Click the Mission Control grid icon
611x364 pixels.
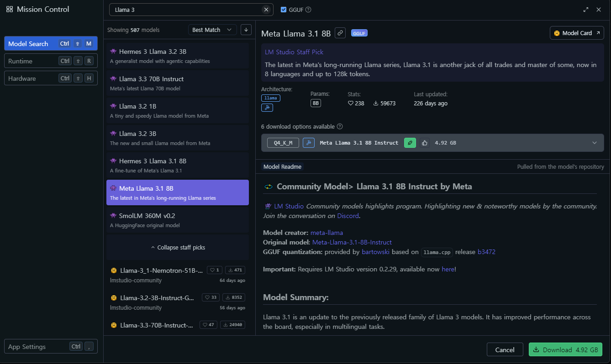[x=10, y=9]
